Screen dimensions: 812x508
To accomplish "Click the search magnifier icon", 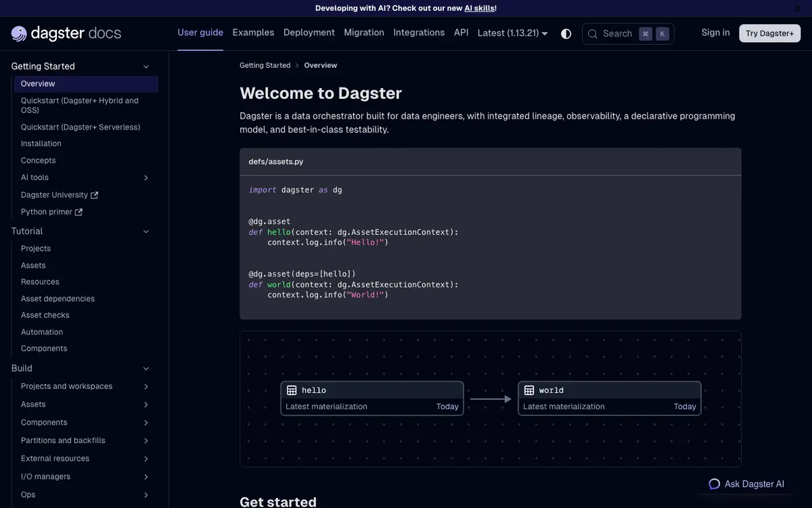I will [593, 34].
